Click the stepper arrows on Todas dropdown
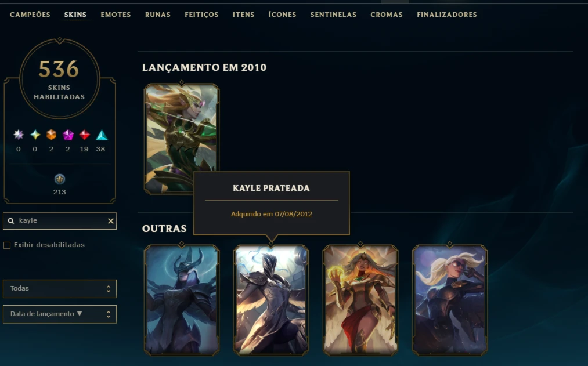 (x=109, y=288)
